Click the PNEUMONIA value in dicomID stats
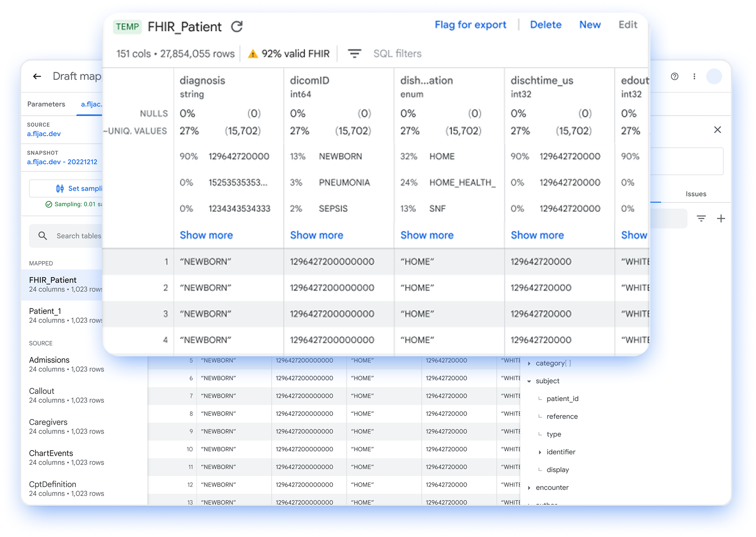 tap(344, 183)
